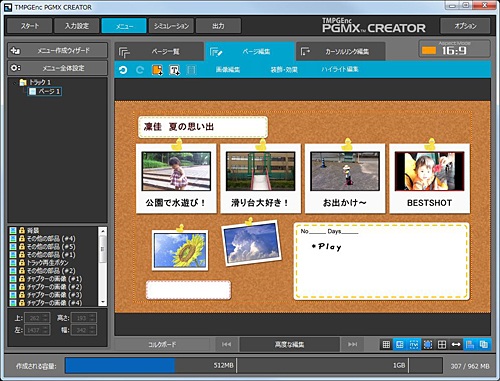Click the layer list scrollbar down arrow
The width and height of the screenshot is (500, 381).
point(103,302)
